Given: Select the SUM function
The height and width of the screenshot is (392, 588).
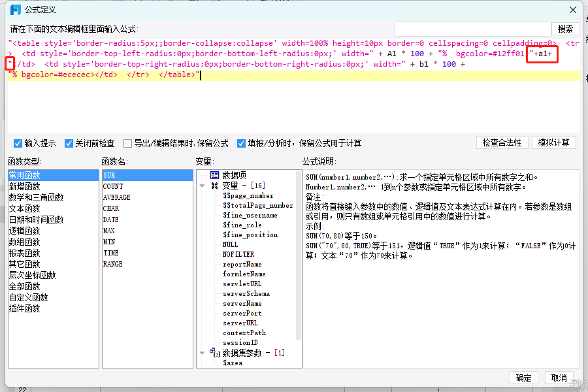Looking at the screenshot, I should [x=148, y=175].
